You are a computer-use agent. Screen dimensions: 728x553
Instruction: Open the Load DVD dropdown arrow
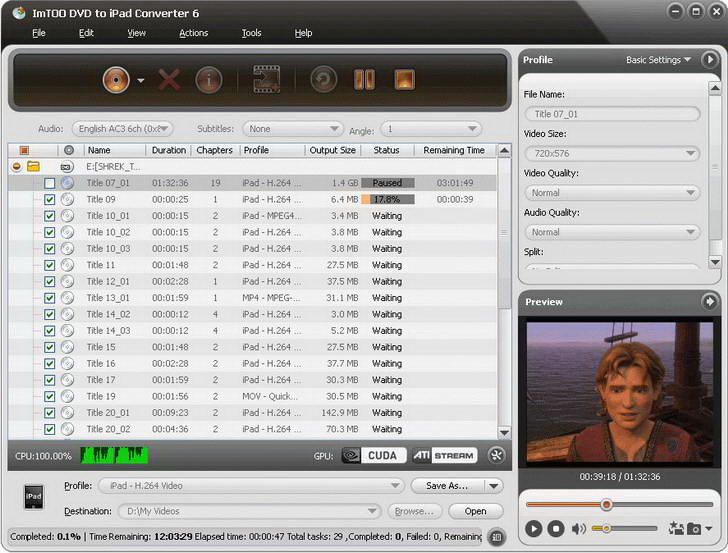[141, 80]
